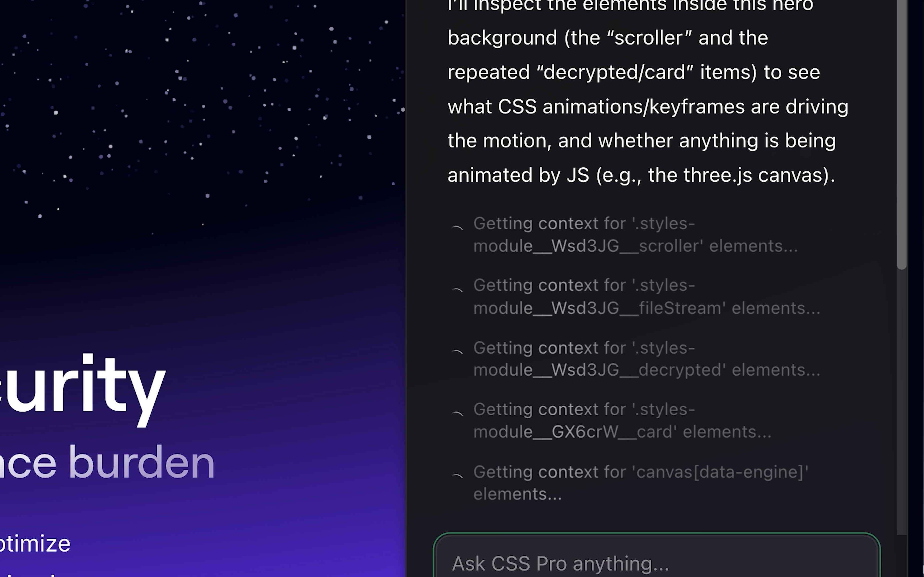This screenshot has width=924, height=577.
Task: Click the spinner icon beside the scroller context entry
Action: point(457,227)
